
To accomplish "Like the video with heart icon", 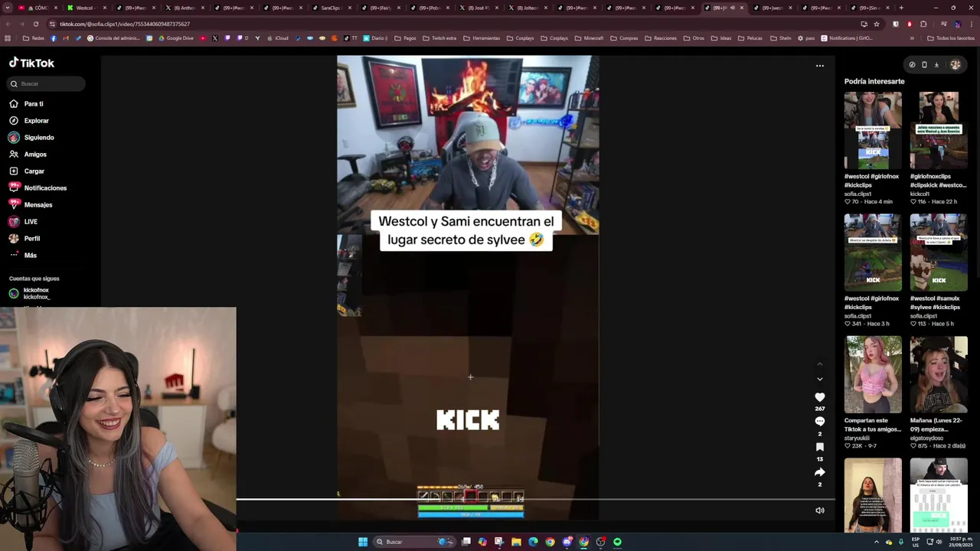I will pos(819,397).
